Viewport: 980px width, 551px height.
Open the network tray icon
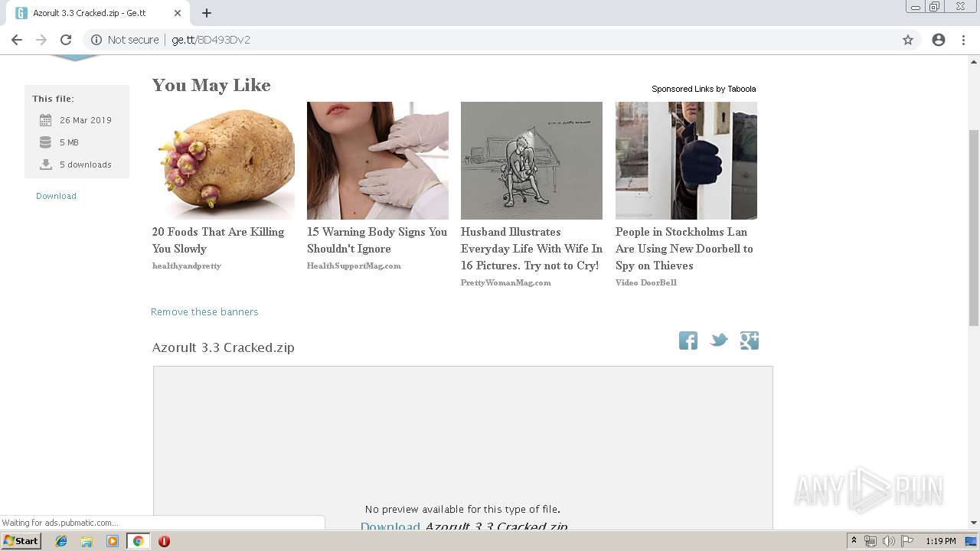point(871,541)
